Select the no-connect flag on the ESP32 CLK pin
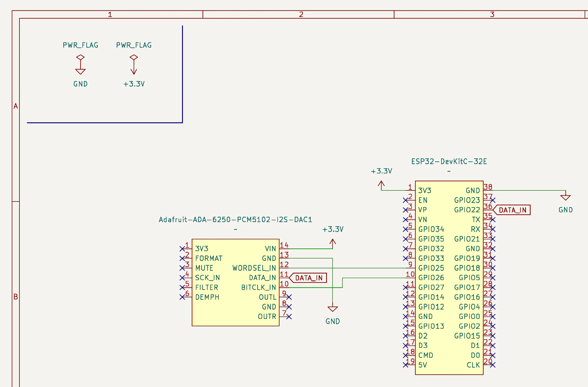Screen dimensions: 588x387 493,365
